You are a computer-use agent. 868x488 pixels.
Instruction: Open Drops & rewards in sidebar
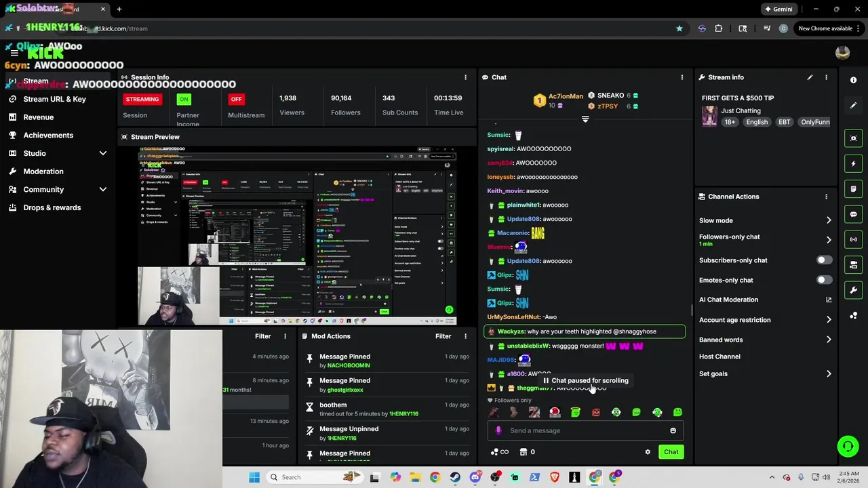click(x=52, y=207)
